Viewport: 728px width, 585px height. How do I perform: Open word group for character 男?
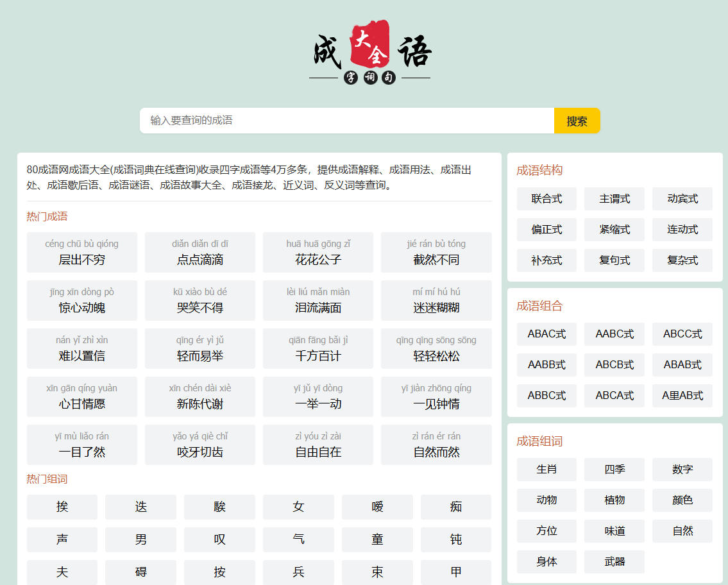140,539
